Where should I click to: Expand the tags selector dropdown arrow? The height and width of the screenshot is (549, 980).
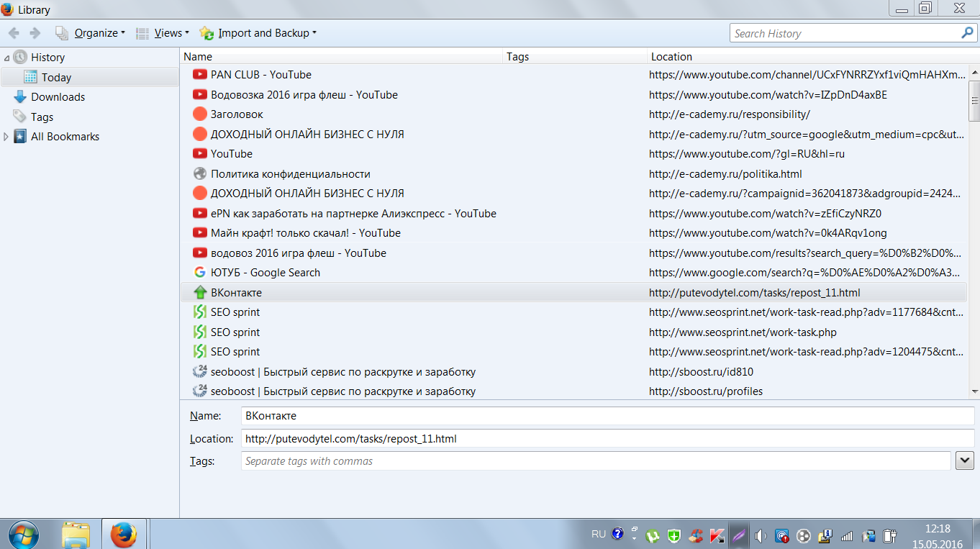(964, 461)
